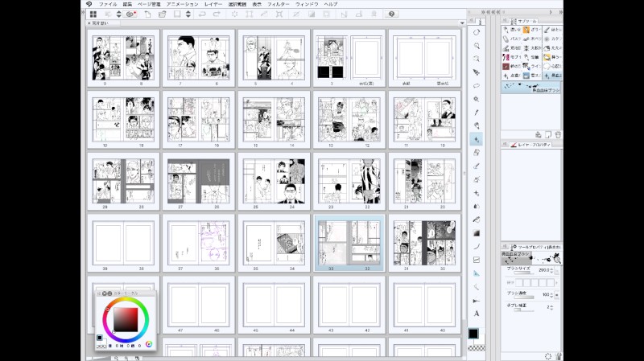Click the undo arrow in command bar

pos(202,14)
